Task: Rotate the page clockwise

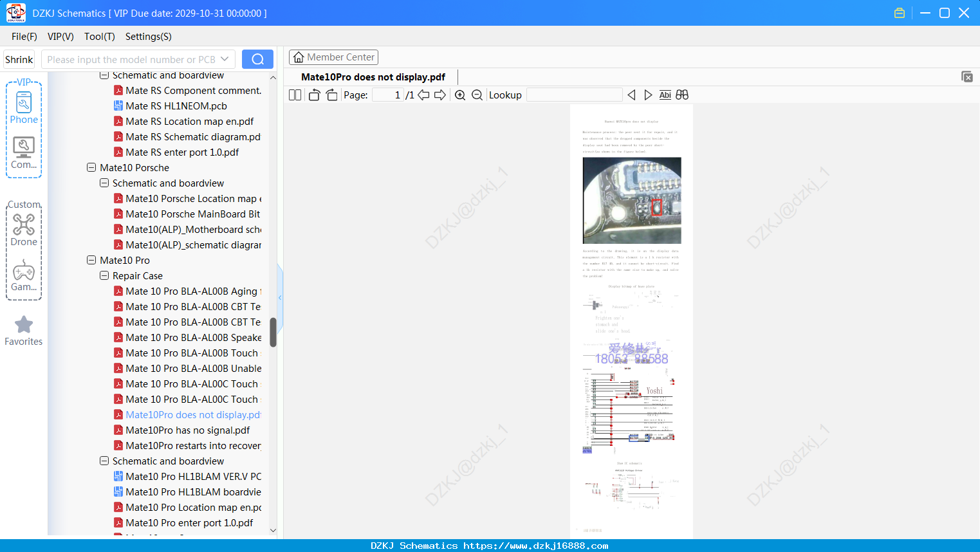Action: click(x=331, y=95)
